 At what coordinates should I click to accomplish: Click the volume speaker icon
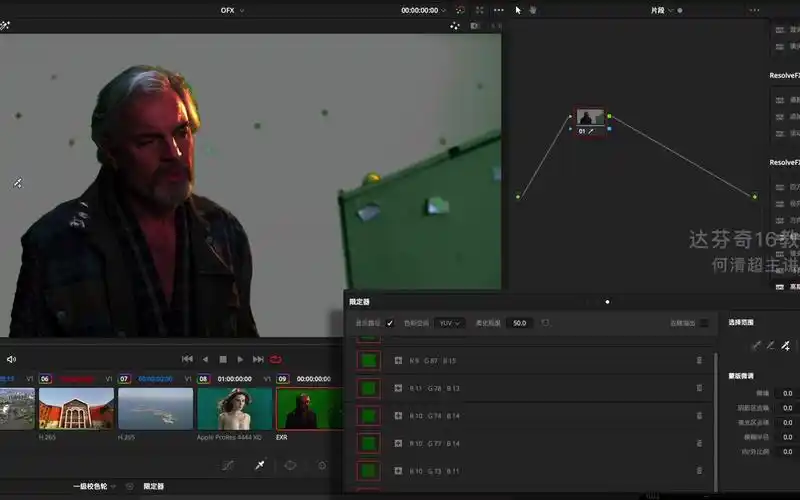point(11,359)
